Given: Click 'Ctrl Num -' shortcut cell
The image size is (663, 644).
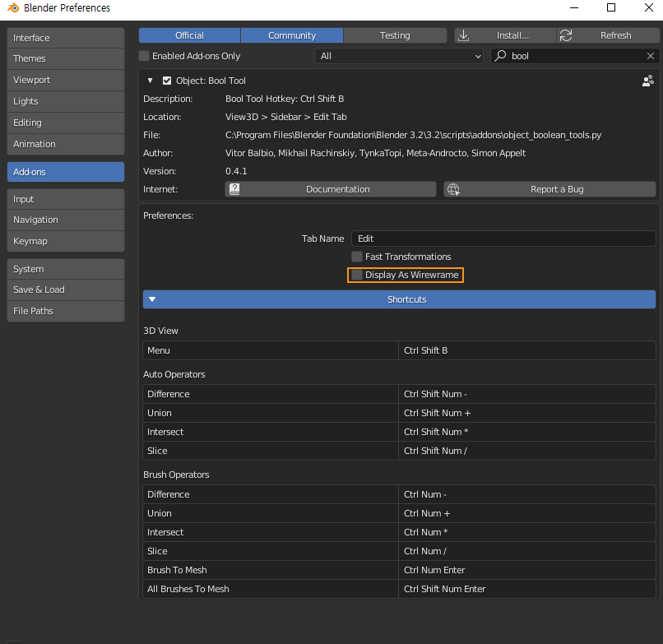Looking at the screenshot, I should 527,494.
